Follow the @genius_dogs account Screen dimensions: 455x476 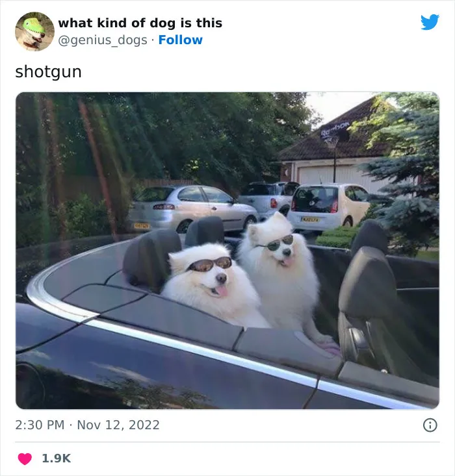[180, 40]
